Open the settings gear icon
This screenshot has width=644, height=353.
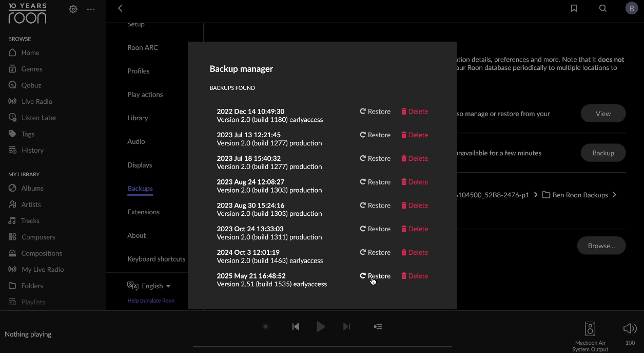pos(73,9)
